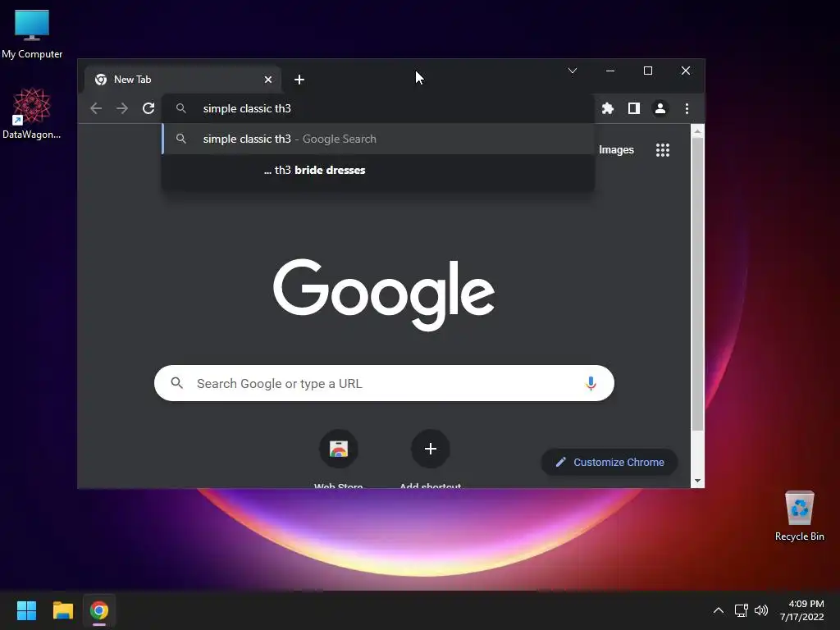Open a new tab with the plus button
840x630 pixels.
[x=299, y=80]
